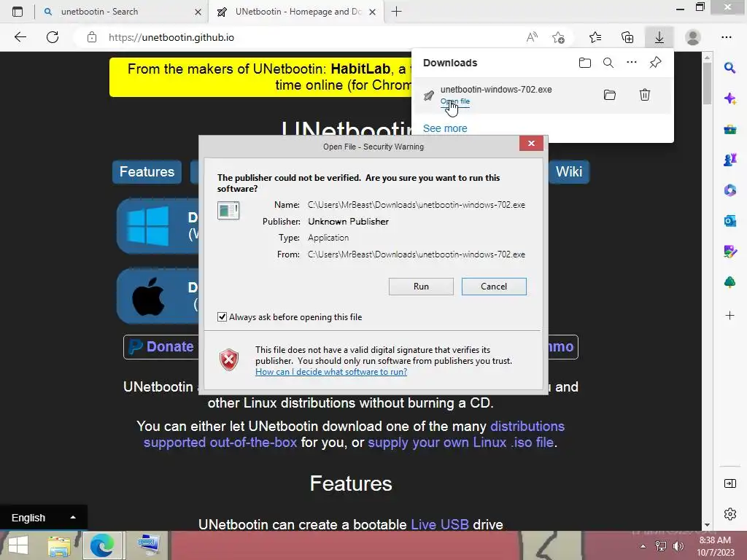Uncheck Always ask before opening this file

(x=222, y=317)
